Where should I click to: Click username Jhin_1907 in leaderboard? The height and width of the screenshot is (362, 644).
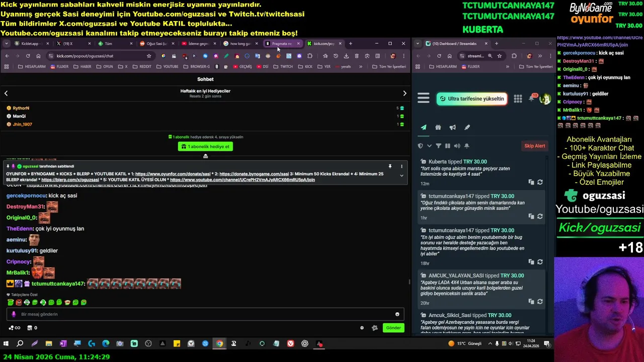pyautogui.click(x=22, y=124)
